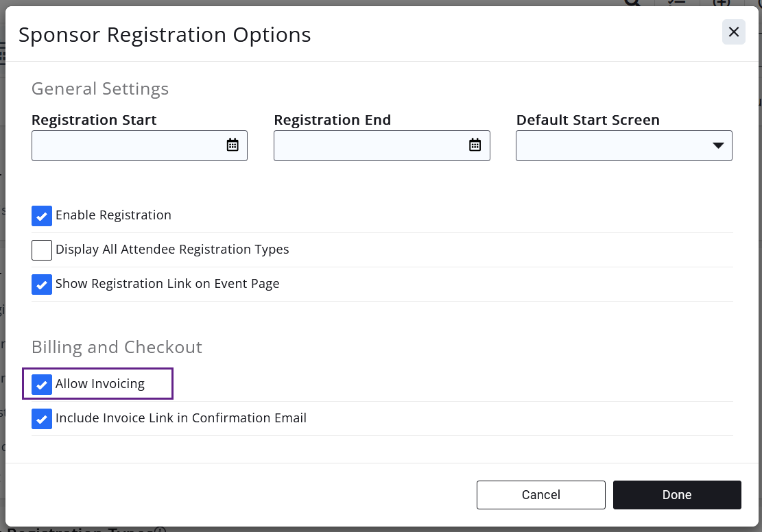Screen dimensions: 762x532
Task: Click the Sponsor Registration Options title
Action: coord(165,35)
